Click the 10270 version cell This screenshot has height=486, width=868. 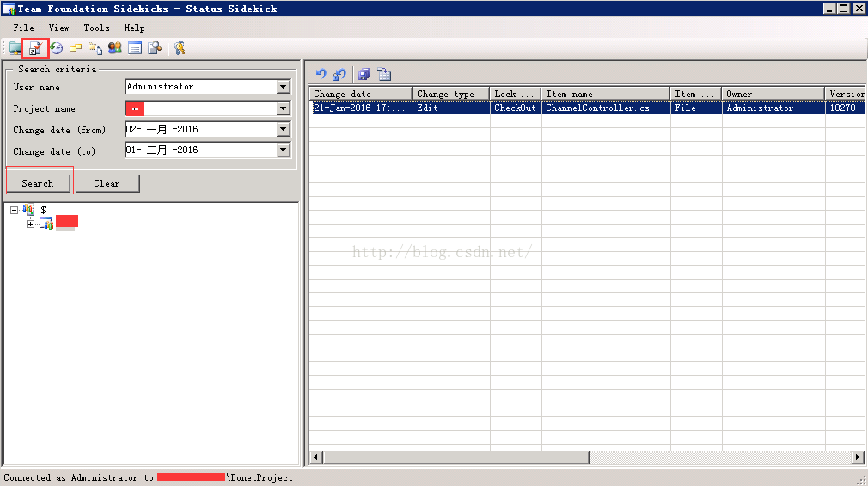coord(845,108)
